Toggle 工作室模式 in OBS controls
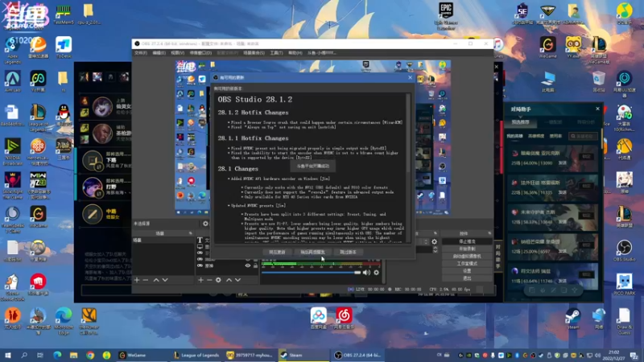644x362 pixels. (467, 264)
